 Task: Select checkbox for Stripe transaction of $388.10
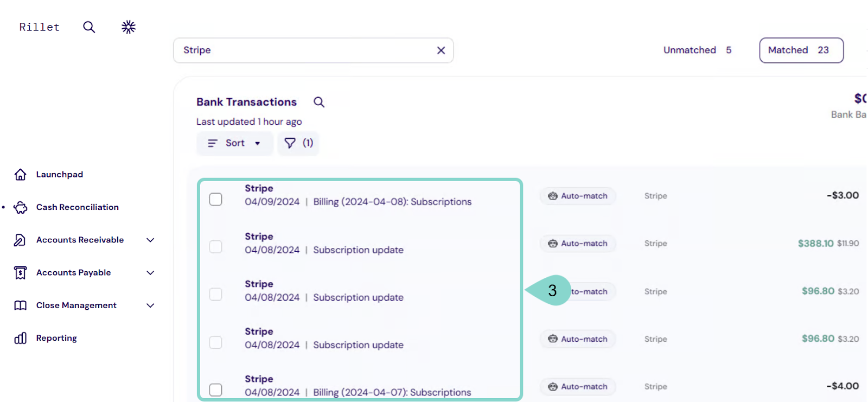coord(216,247)
